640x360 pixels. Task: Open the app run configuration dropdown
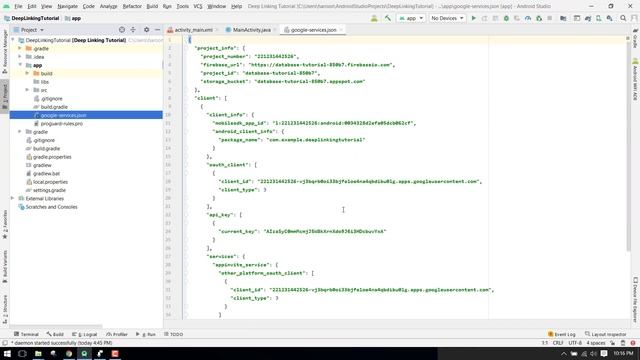[411, 18]
